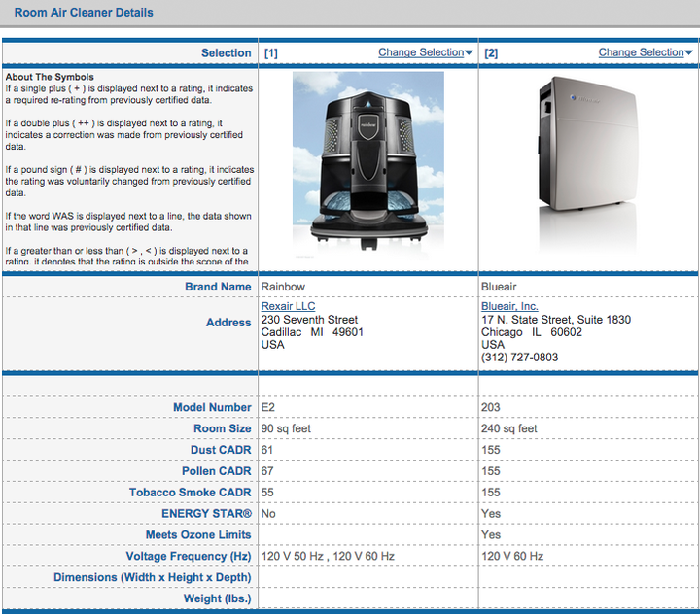Click the [1] selection number
This screenshot has width=700, height=615.
(x=271, y=53)
